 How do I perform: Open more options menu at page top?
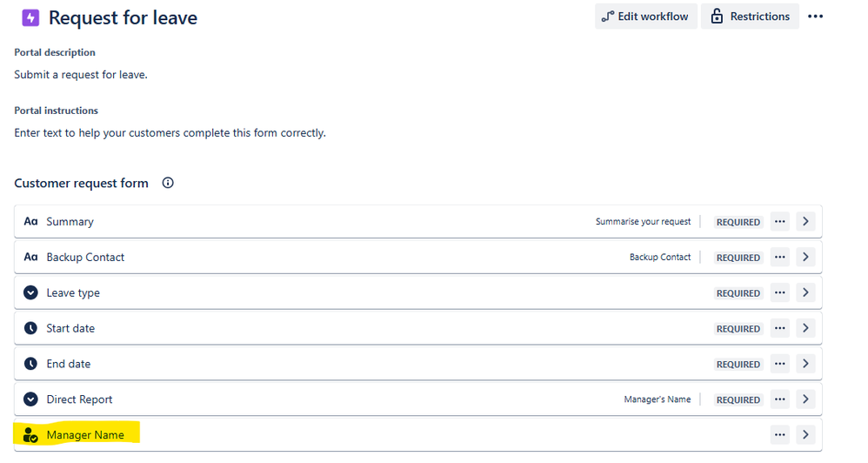tap(815, 16)
